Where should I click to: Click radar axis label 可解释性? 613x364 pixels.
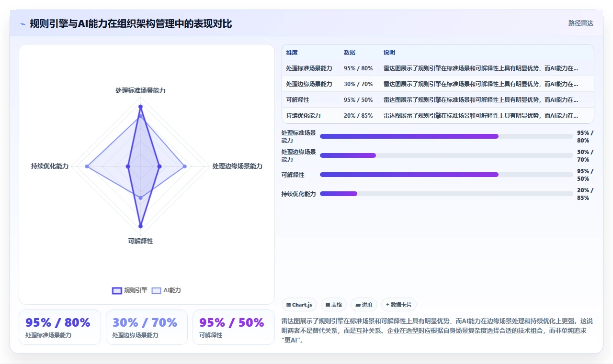[140, 241]
